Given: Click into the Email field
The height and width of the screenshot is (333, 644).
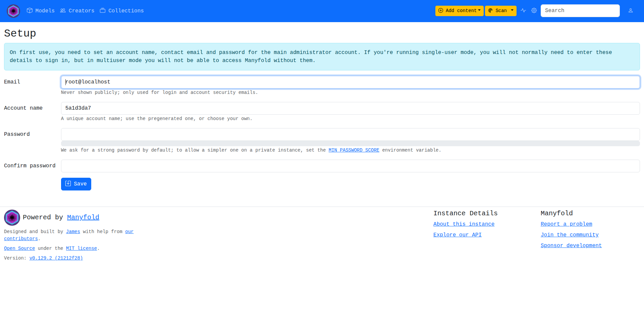Looking at the screenshot, I should tap(350, 82).
